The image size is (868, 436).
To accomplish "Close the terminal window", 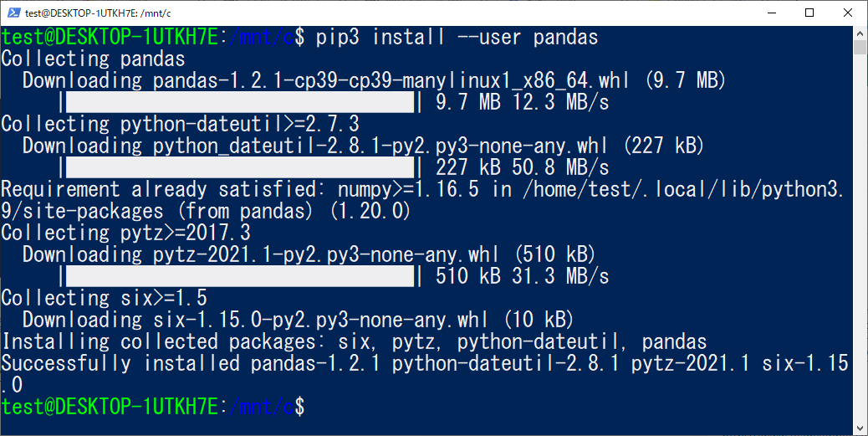I will 848,13.
